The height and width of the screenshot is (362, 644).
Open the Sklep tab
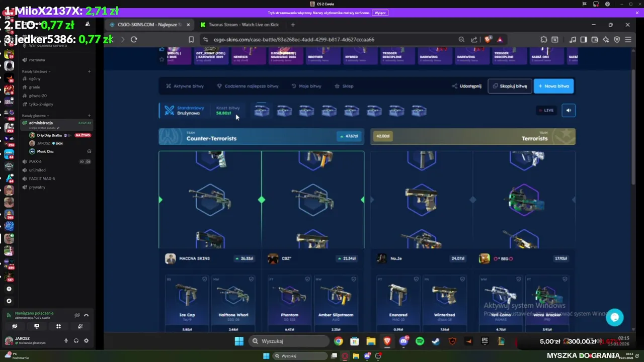(344, 86)
